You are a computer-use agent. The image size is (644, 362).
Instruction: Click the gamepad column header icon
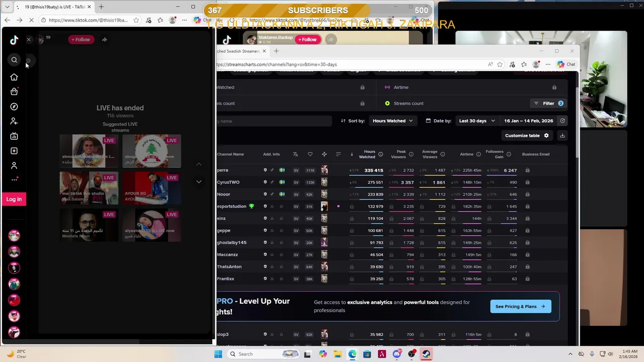(x=324, y=154)
